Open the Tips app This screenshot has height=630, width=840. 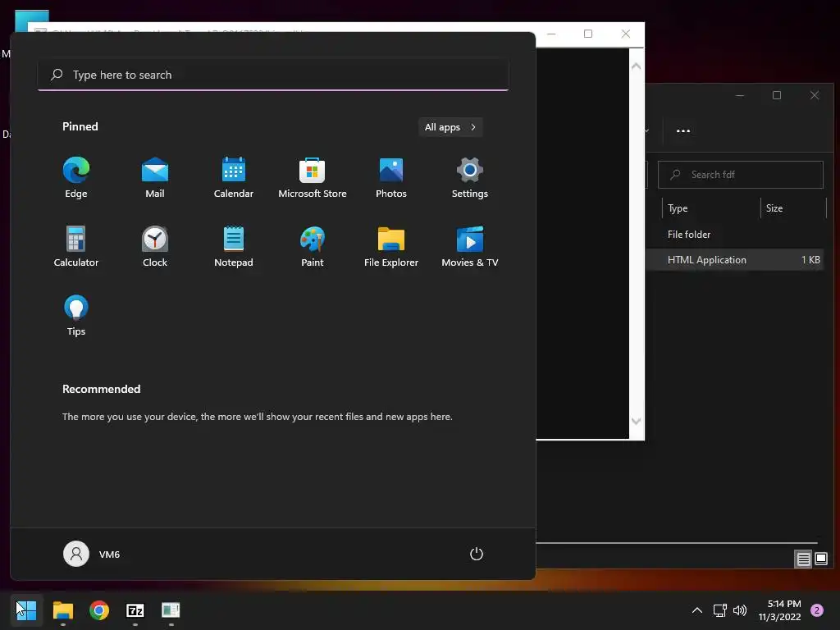click(76, 316)
